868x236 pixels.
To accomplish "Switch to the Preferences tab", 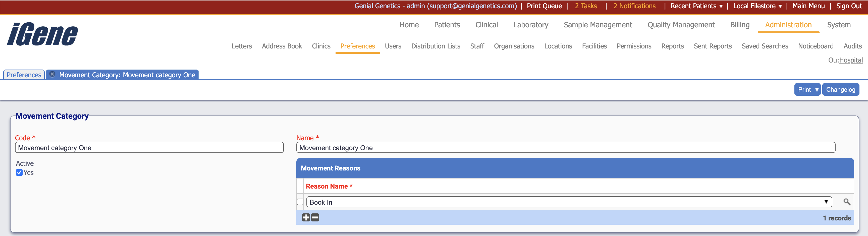I will [24, 75].
